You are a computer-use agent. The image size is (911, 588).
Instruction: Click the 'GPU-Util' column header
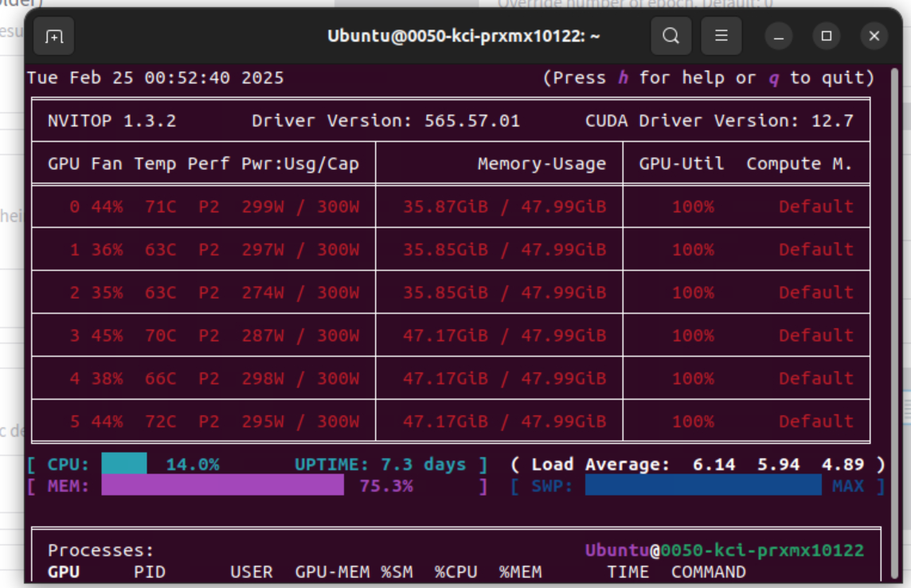pos(682,164)
